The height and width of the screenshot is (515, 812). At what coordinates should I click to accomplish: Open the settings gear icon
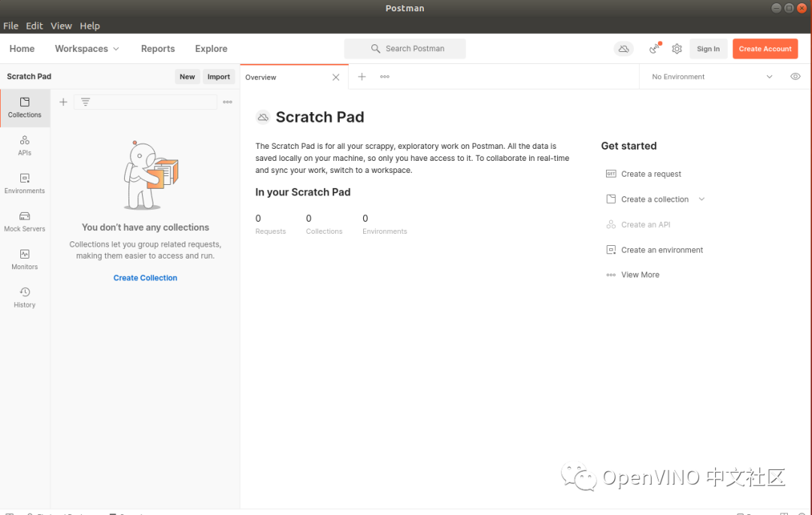[x=677, y=49]
